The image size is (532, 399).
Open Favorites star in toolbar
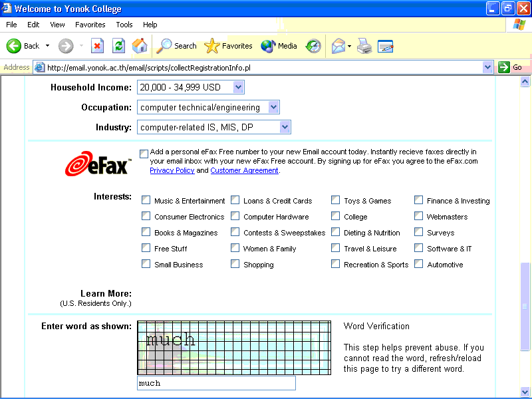[212, 46]
